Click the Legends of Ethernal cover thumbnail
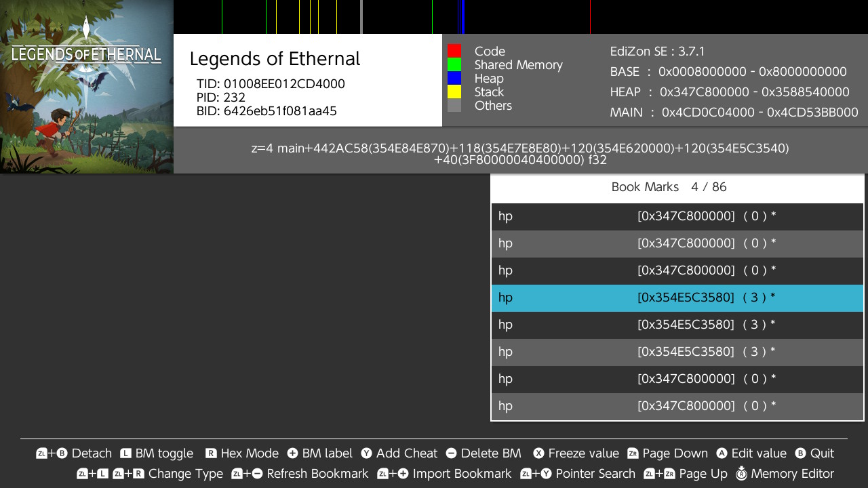This screenshot has height=488, width=868. pos(87,87)
